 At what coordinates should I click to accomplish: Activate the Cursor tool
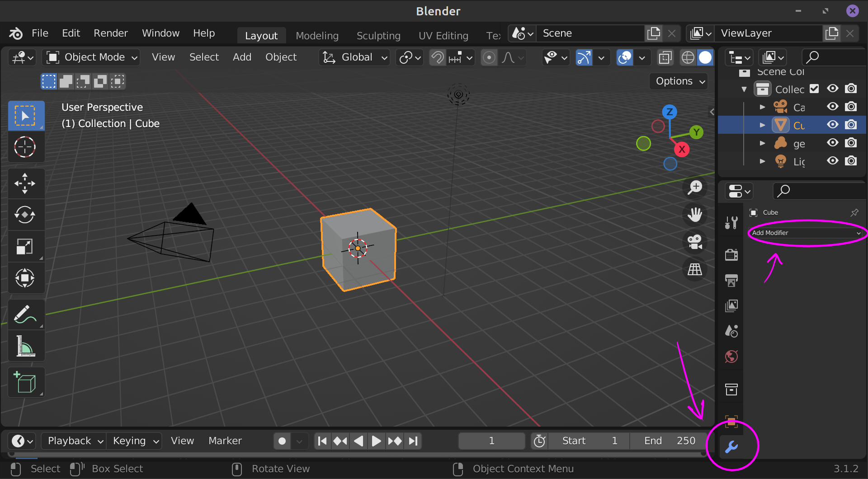pos(26,147)
